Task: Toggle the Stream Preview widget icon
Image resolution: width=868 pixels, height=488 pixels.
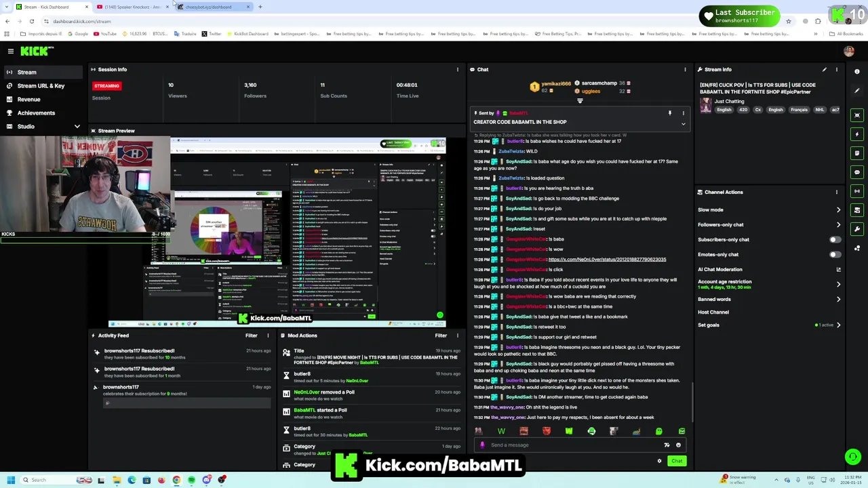Action: (857, 115)
